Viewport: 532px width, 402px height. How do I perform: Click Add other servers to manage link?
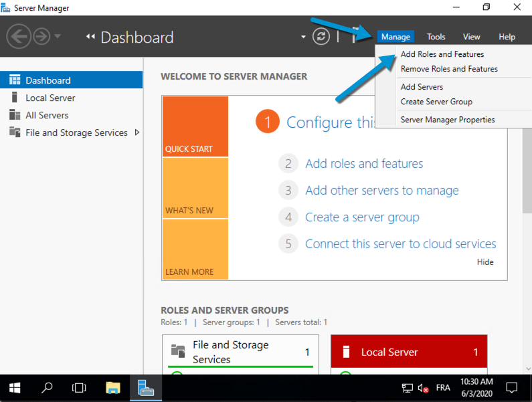click(381, 191)
